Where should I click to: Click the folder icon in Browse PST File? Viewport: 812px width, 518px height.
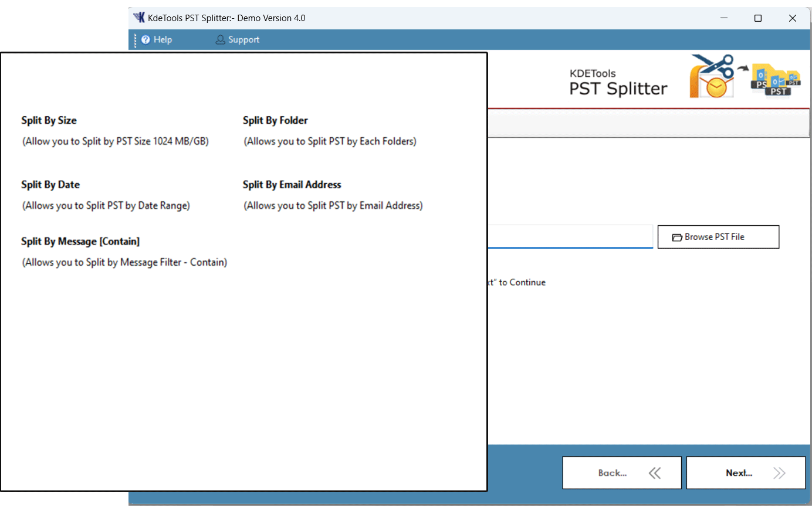(x=676, y=237)
